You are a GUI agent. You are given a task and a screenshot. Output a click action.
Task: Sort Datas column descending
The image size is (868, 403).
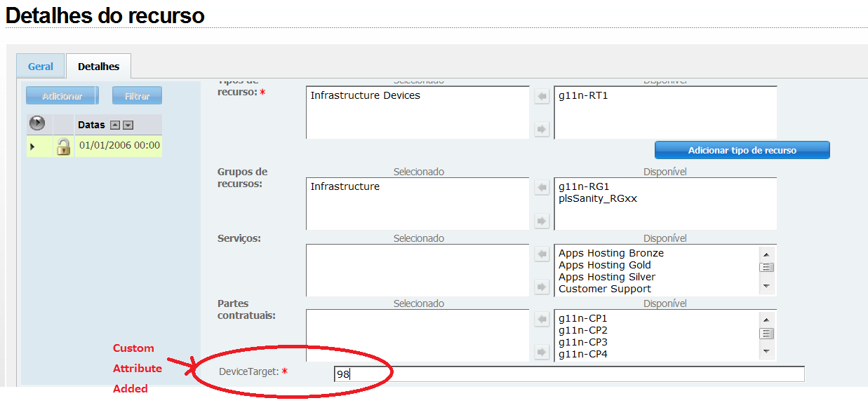click(128, 125)
